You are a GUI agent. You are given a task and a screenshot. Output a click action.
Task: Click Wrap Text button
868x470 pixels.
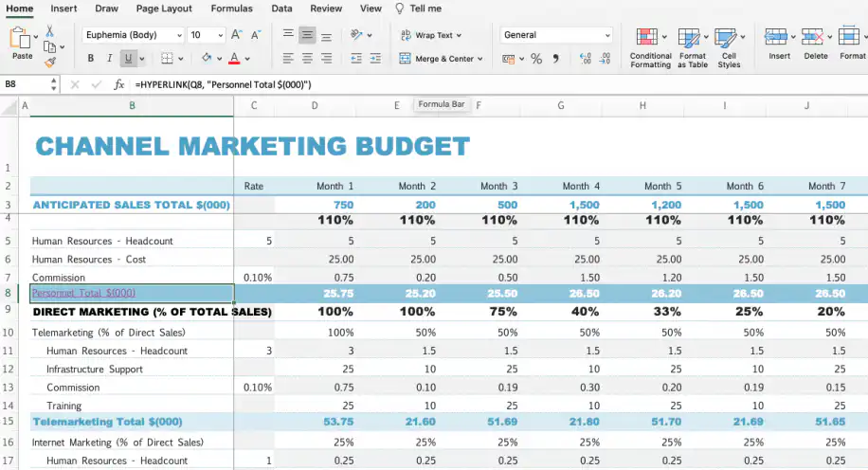tap(430, 35)
